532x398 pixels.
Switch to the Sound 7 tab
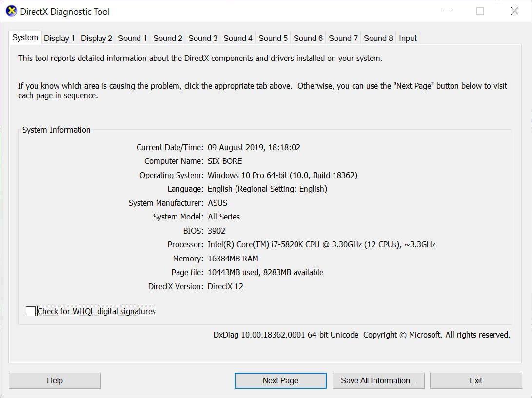click(343, 38)
